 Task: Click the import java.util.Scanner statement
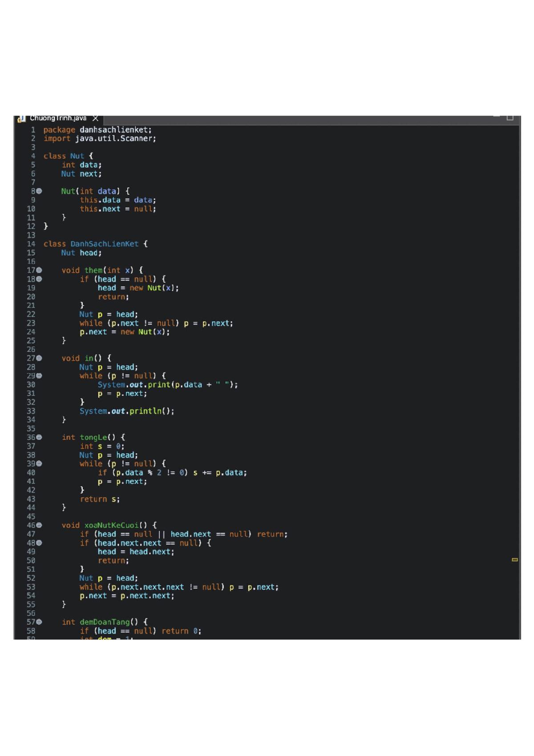point(100,138)
